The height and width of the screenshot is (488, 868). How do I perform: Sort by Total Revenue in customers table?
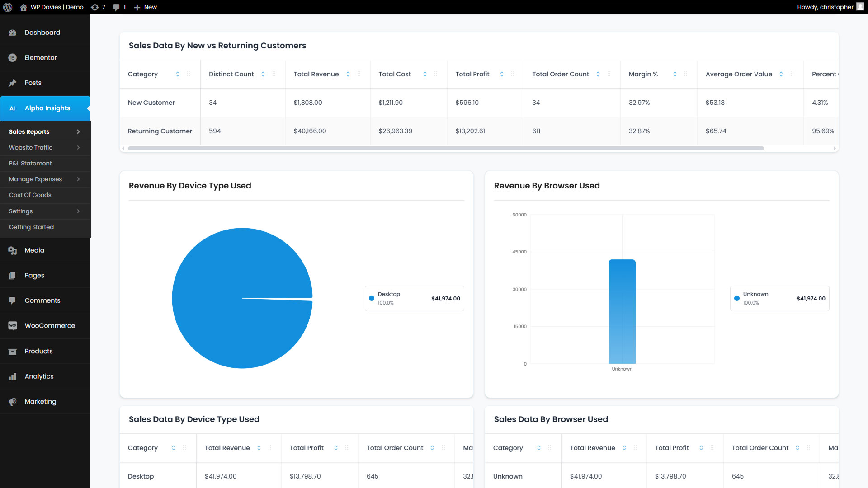[x=348, y=74]
